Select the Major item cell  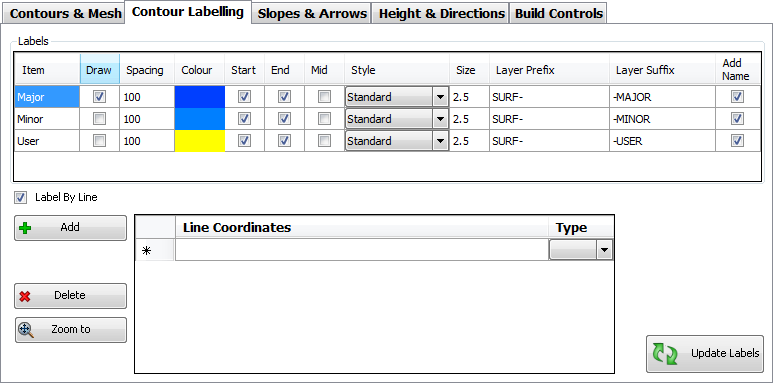47,97
